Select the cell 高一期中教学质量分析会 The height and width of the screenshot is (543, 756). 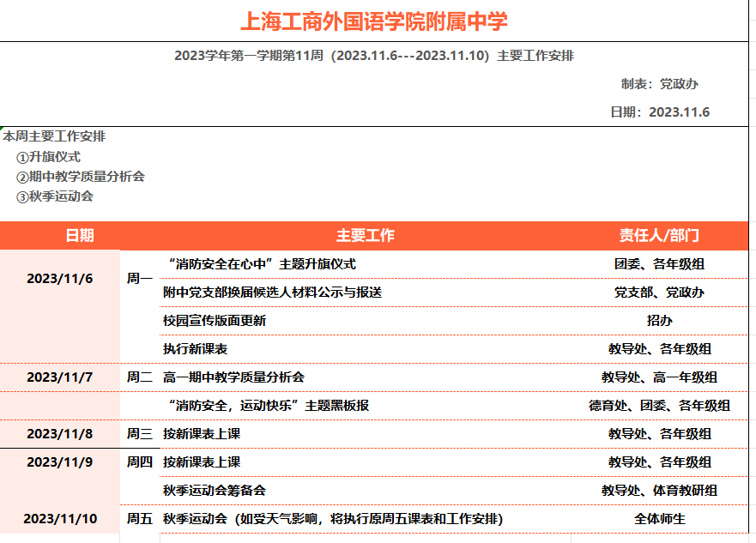click(234, 377)
